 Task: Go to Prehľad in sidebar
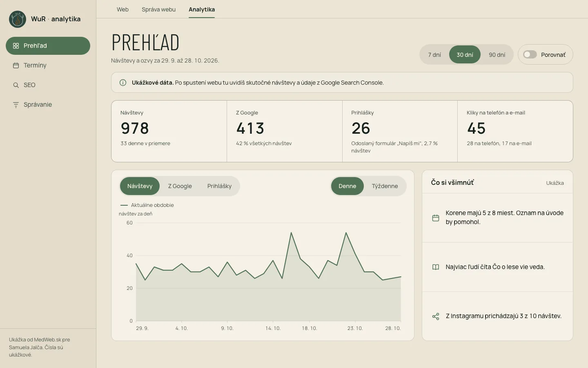tap(48, 46)
